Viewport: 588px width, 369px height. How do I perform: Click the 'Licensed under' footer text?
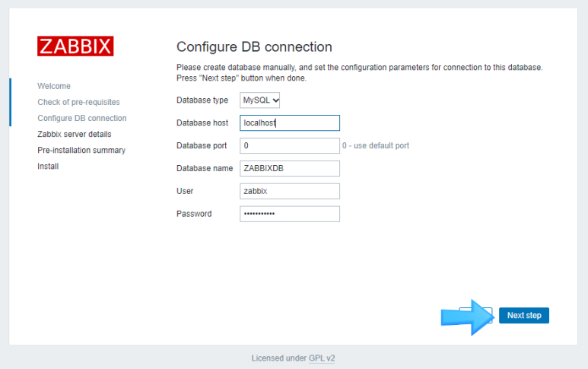pos(279,358)
